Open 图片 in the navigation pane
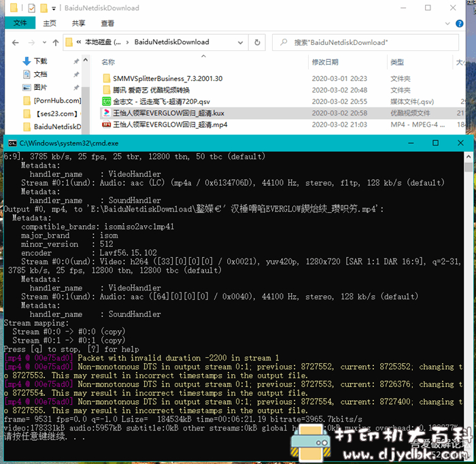 tap(40, 88)
